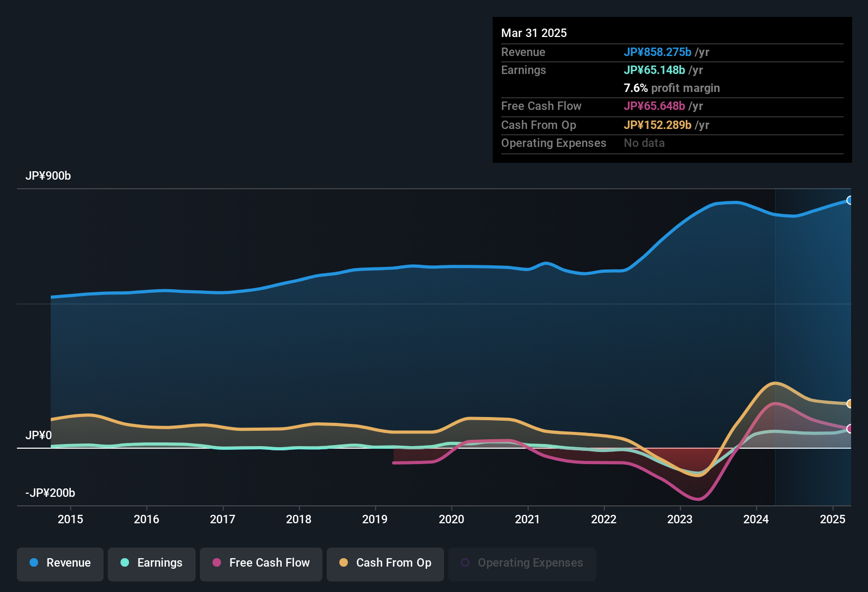Select the Cash From Op endpoint marker
This screenshot has width=868, height=592.
[x=849, y=404]
